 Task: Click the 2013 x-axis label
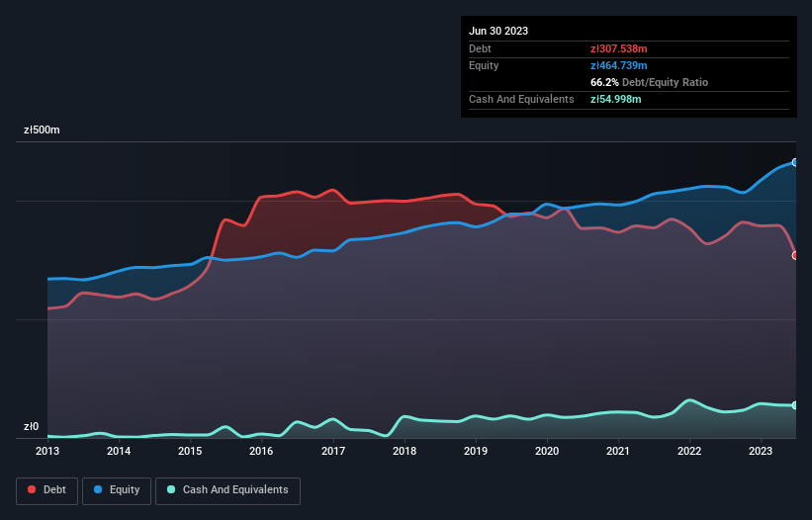click(47, 451)
